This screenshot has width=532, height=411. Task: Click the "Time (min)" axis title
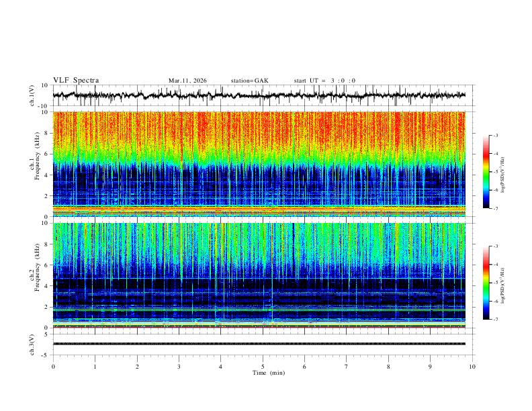click(269, 373)
